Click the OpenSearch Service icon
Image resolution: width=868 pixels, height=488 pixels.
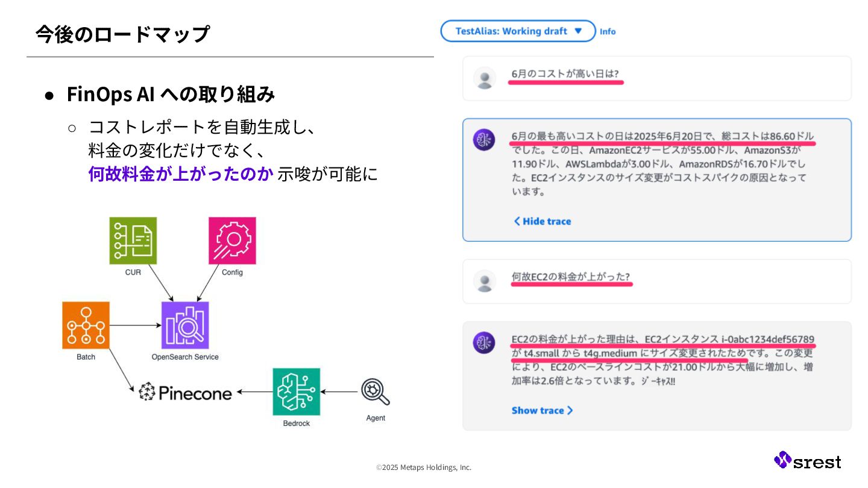click(185, 325)
